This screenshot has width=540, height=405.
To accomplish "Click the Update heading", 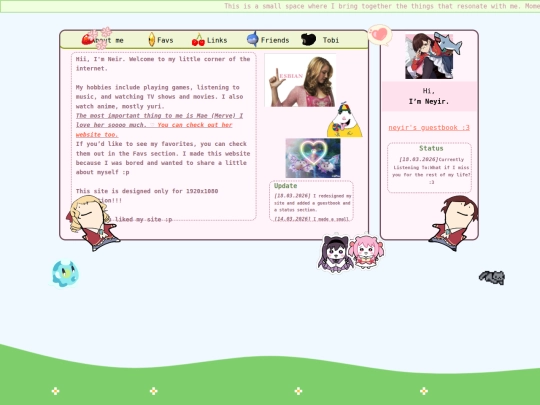I will tap(285, 186).
